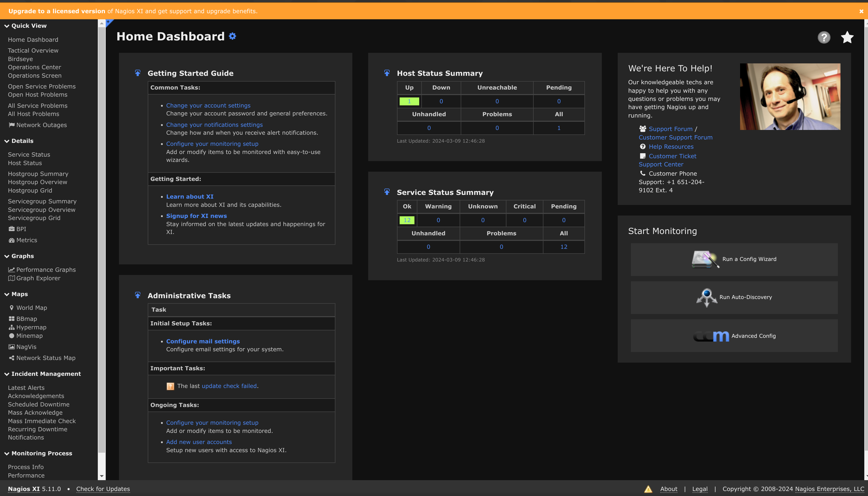This screenshot has height=496, width=868.
Task: Click the green Ok service count 12
Action: click(x=407, y=220)
